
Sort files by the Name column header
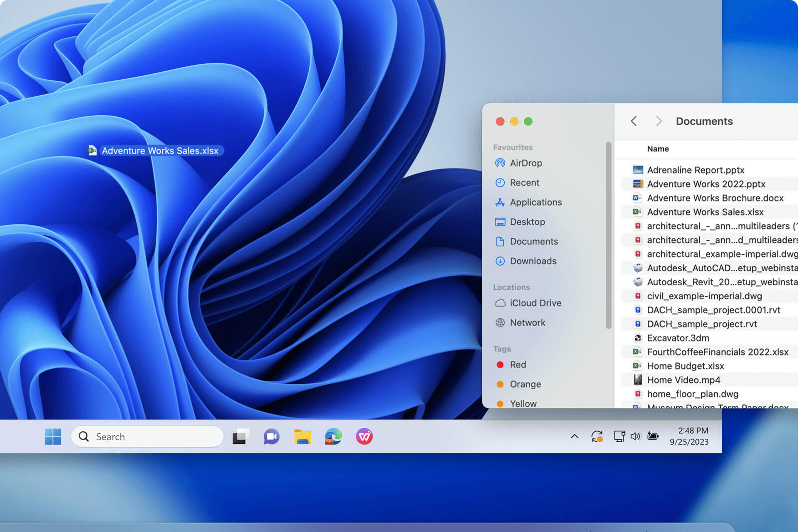(x=658, y=149)
